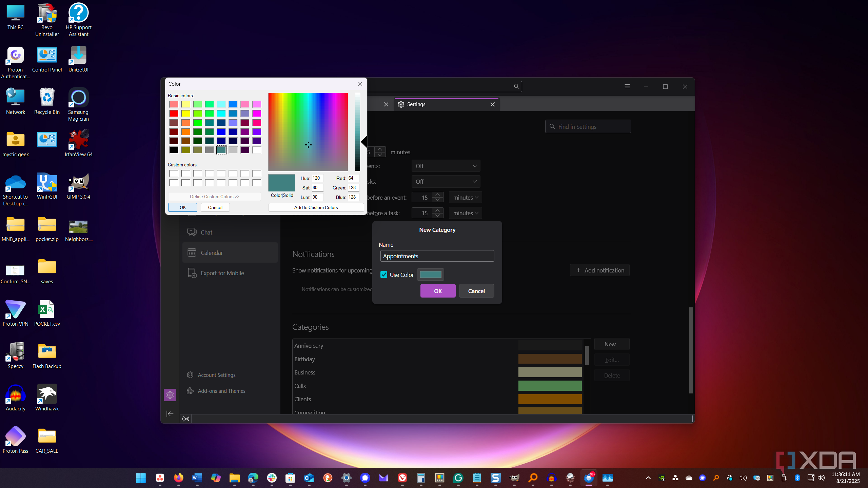Expand minutes dropdown for before an event
Screen dimensions: 868x488
click(x=466, y=197)
